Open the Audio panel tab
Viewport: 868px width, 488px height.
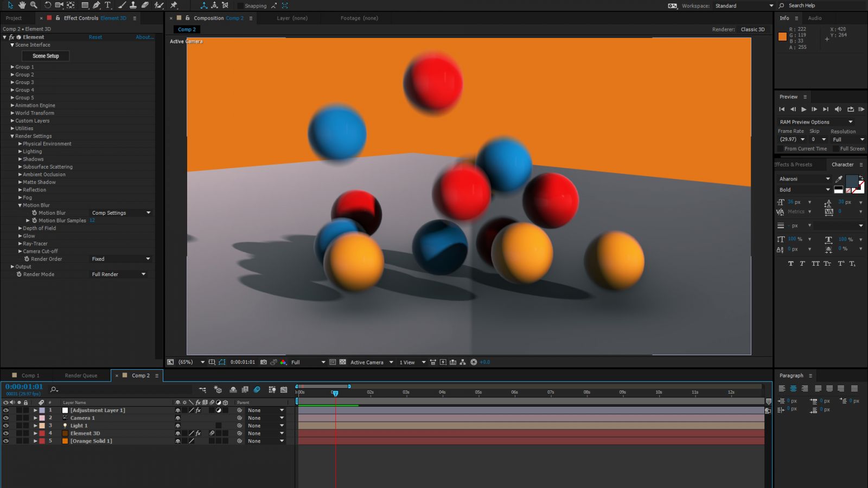(815, 18)
